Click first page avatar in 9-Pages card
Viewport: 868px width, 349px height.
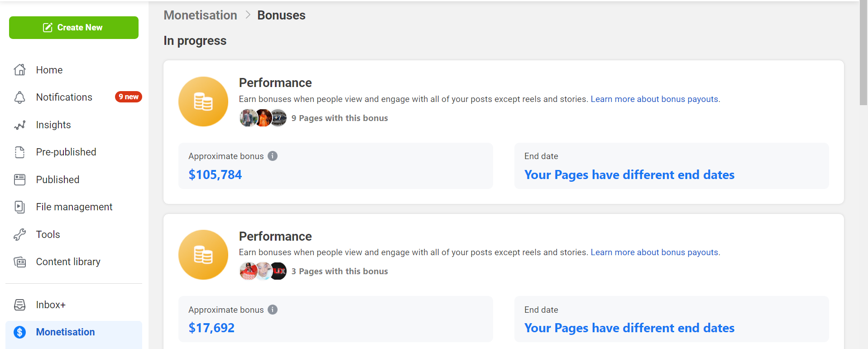[248, 118]
